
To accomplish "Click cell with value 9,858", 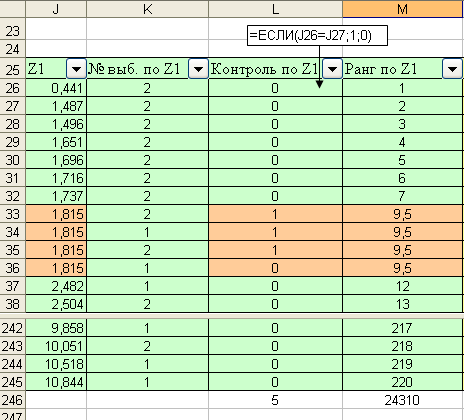I will pyautogui.click(x=56, y=328).
